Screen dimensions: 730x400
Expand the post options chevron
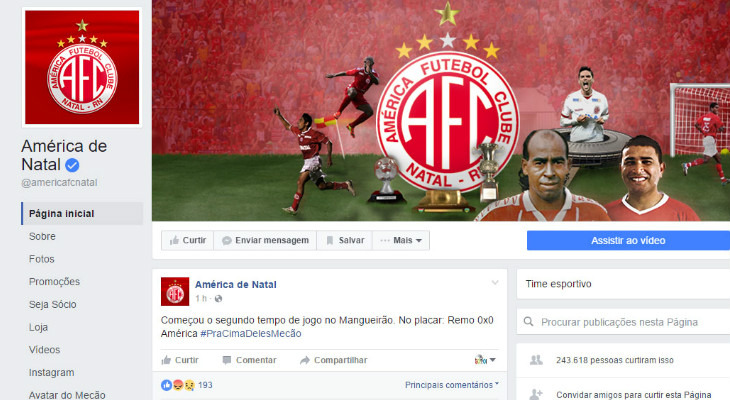coord(495,283)
